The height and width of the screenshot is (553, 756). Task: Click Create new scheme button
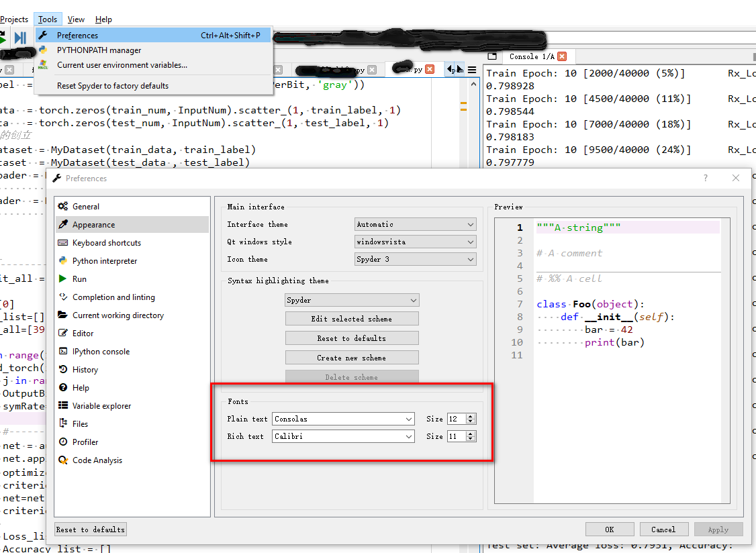click(352, 358)
